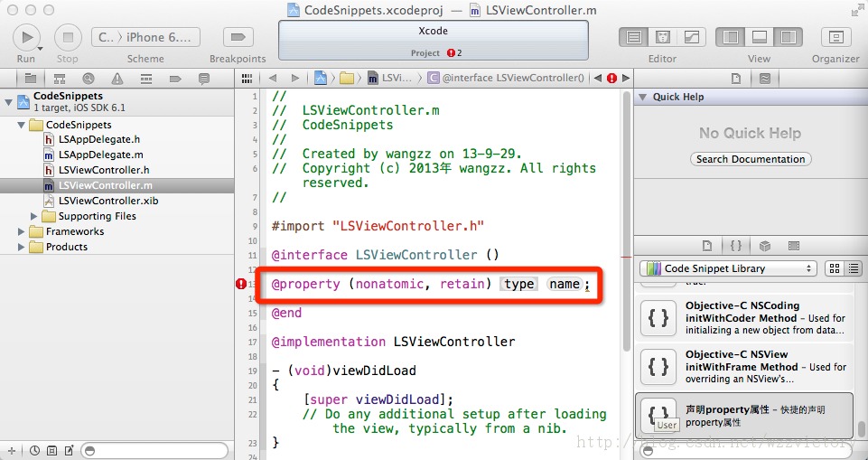
Task: Select the Version editor mode
Action: [692, 37]
